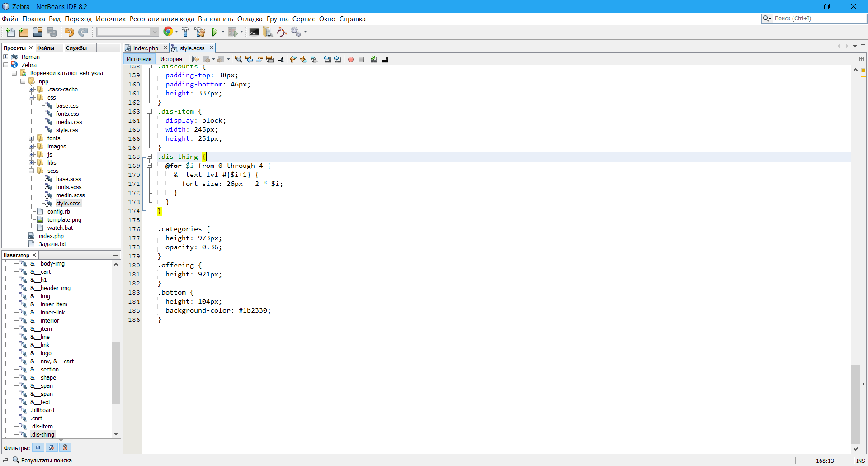
Task: Click the Next Bookmark down-arrow icon
Action: pos(304,59)
